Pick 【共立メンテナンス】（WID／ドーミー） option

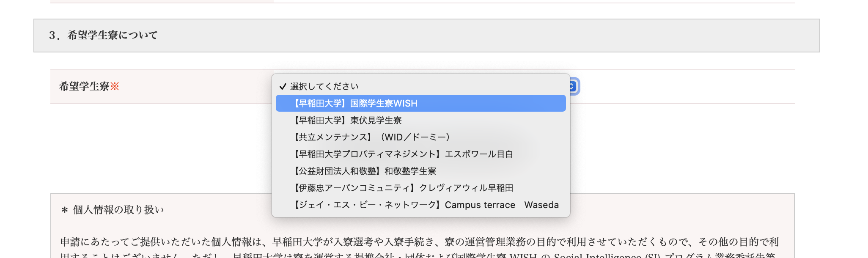[x=372, y=137]
